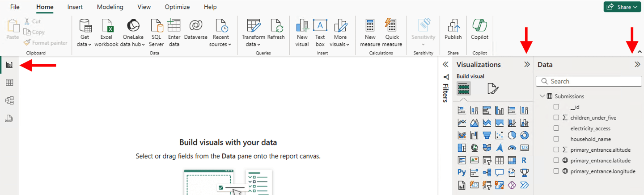
Task: Open the Copilot pane
Action: click(x=479, y=30)
